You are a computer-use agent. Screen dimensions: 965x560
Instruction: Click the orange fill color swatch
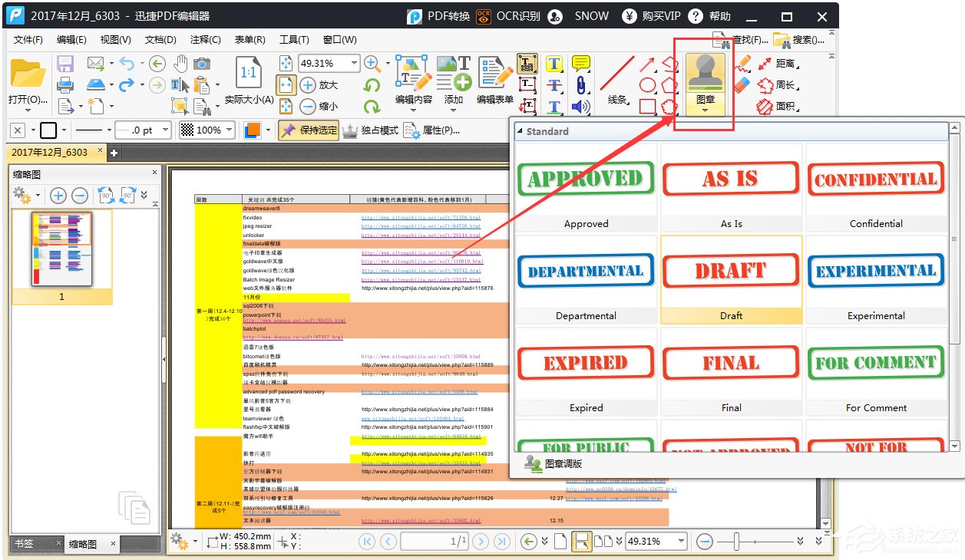(252, 130)
